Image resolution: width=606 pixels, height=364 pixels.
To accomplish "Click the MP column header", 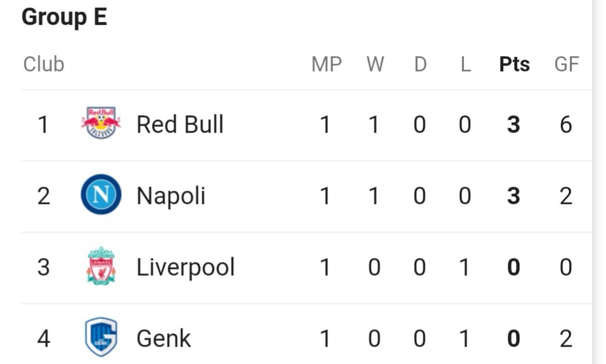I will tap(326, 64).
